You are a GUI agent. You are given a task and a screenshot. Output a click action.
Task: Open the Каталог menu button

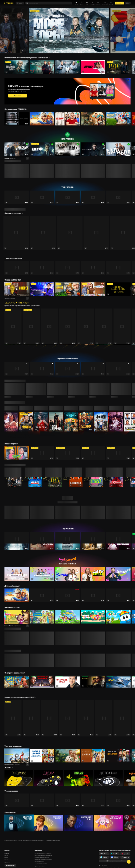[x=20, y=3]
